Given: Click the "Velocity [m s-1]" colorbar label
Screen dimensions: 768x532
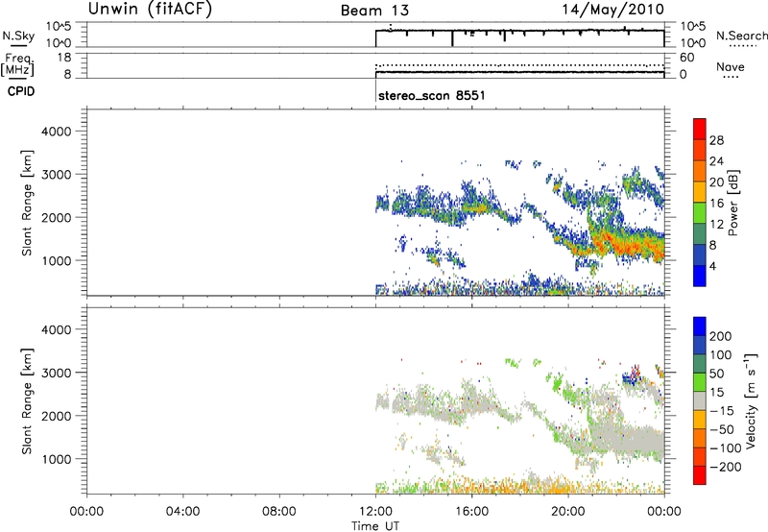Looking at the screenshot, I should (751, 400).
